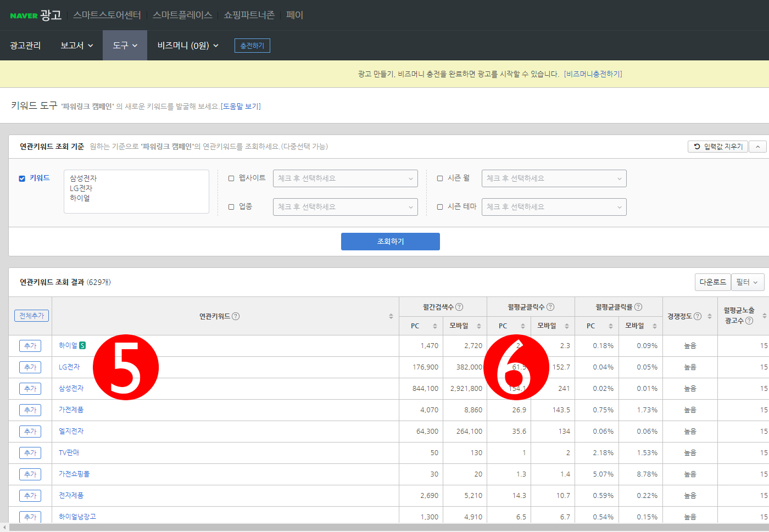Sort by 경쟁정도 column arrows
The width and height of the screenshot is (769, 532).
pyautogui.click(x=710, y=316)
